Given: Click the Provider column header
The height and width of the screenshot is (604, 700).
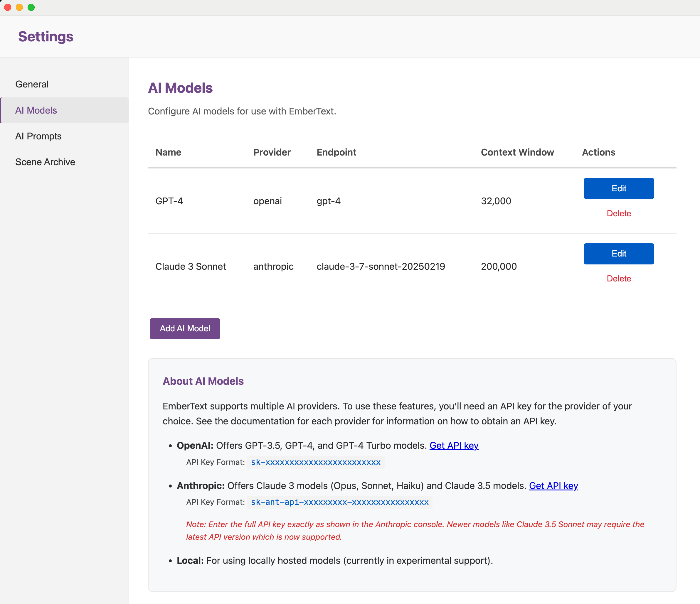Looking at the screenshot, I should click(x=272, y=152).
